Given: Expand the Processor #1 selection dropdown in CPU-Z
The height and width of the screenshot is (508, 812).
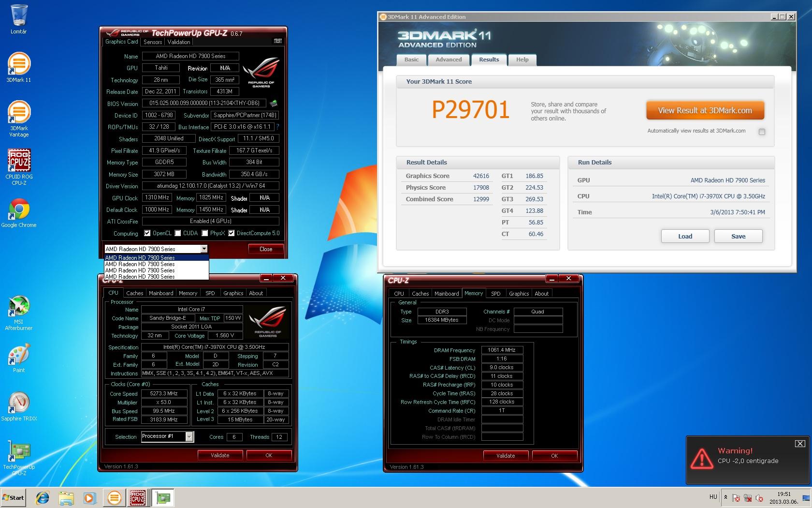Looking at the screenshot, I should [x=189, y=436].
